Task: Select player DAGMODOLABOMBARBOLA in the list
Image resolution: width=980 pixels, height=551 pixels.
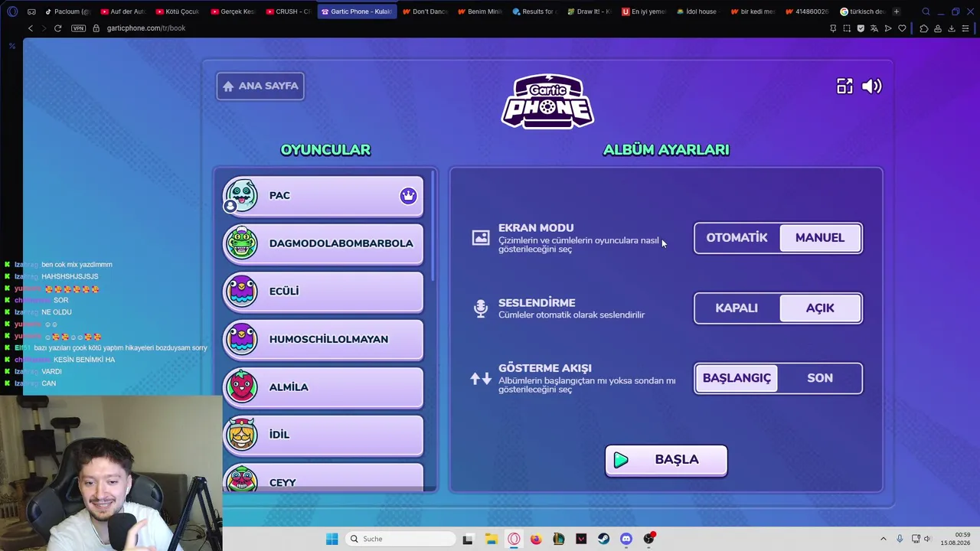Action: [x=323, y=243]
